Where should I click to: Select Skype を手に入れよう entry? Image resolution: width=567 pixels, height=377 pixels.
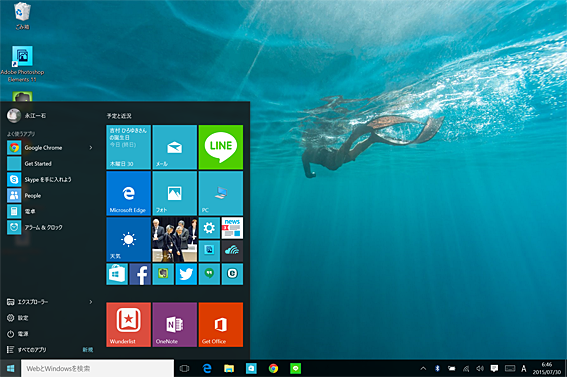click(51, 179)
